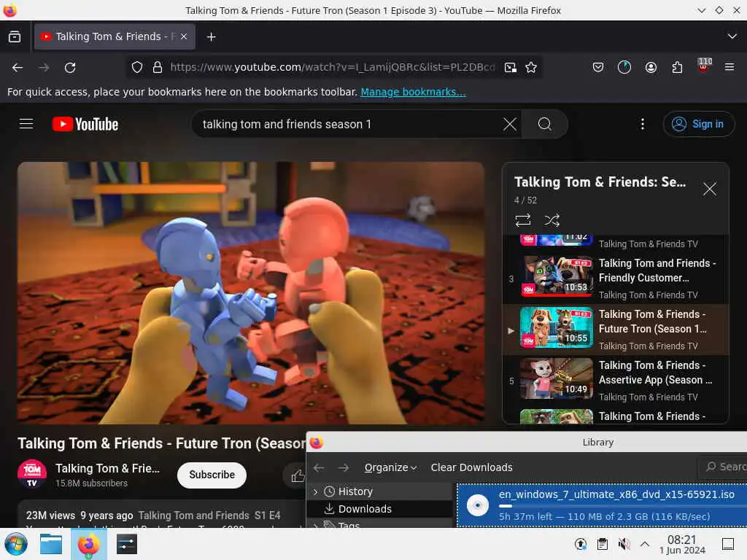Like the video with thumbs up
747x560 pixels.
point(296,475)
